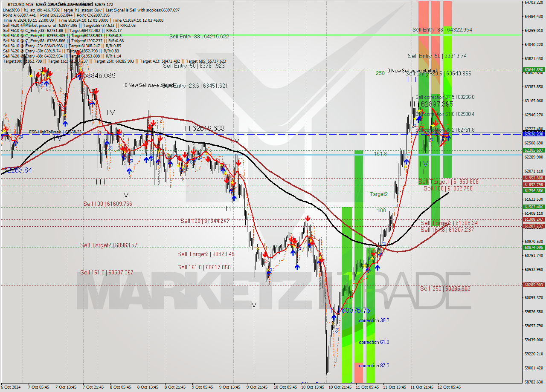This screenshot has width=546, height=392.
Task: Select the '10 Oct 21:45' time axis label
Action: [x=340, y=387]
